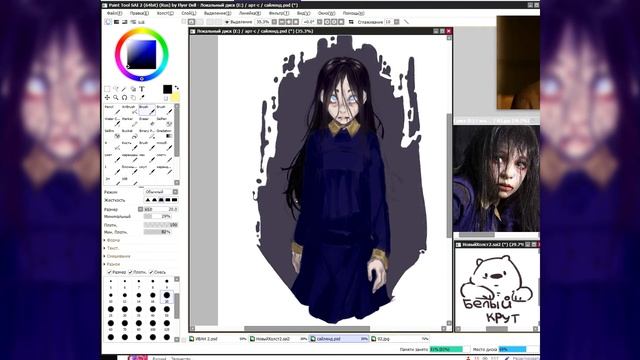Choose the middle Жесткость edge shape

[x=161, y=200]
